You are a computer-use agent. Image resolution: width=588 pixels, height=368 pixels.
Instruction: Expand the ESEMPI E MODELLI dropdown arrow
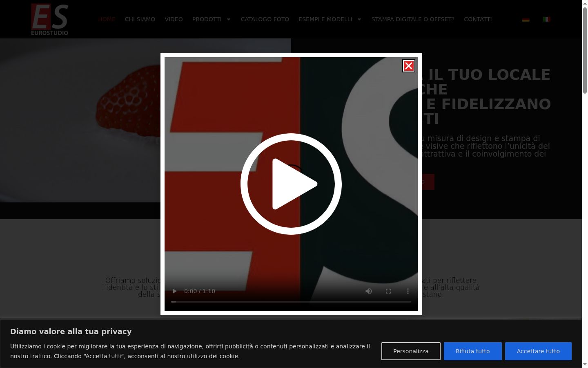coord(359,19)
